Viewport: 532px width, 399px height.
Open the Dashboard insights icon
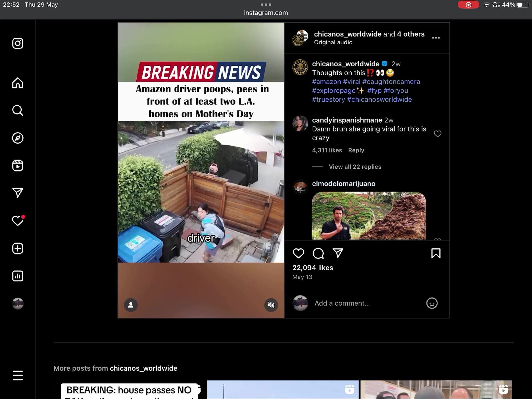pyautogui.click(x=18, y=276)
